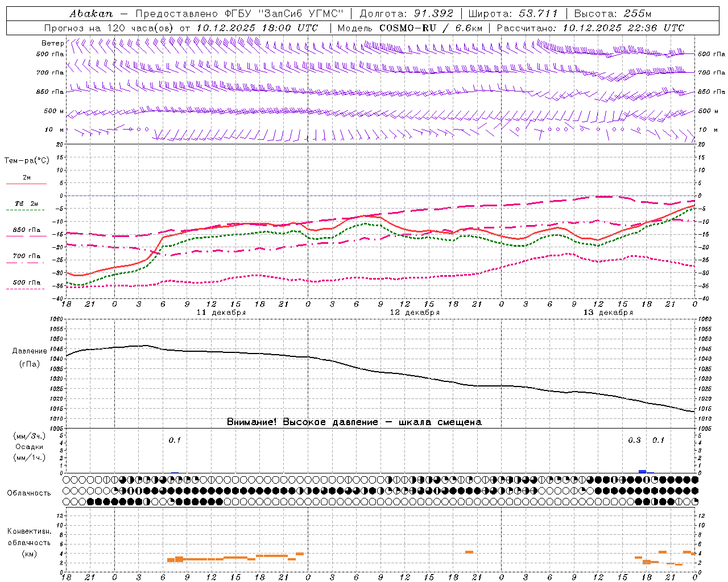
Task: Click the Abakan station name in header
Action: tap(91, 13)
